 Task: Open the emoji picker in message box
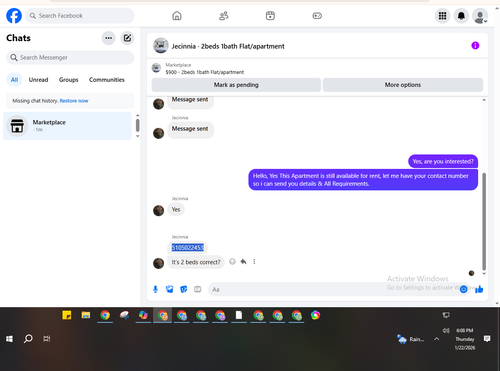point(463,289)
